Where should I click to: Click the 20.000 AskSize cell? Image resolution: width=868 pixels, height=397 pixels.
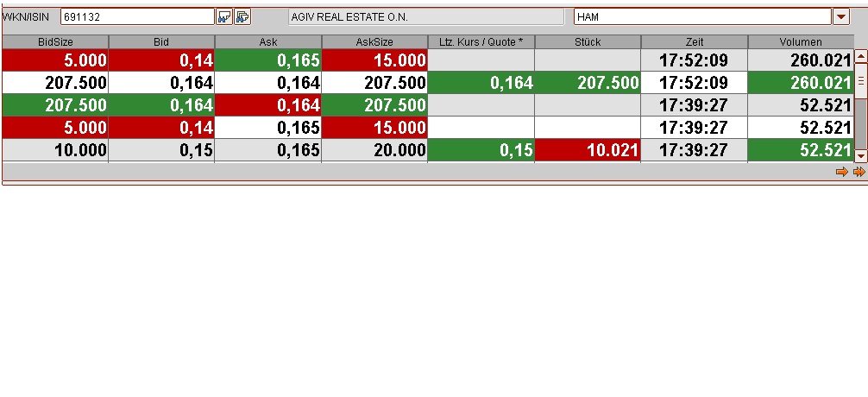coord(374,150)
